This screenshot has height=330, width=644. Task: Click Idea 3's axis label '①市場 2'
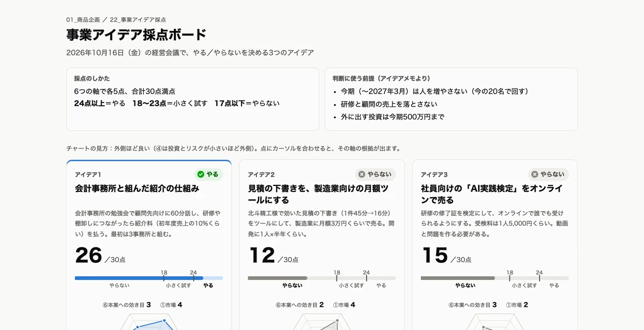coord(517,305)
